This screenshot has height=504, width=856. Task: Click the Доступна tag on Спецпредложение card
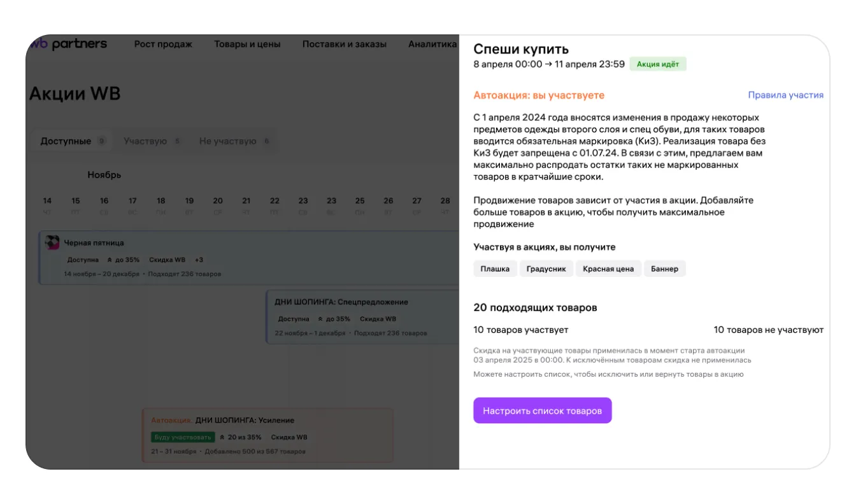click(x=294, y=319)
